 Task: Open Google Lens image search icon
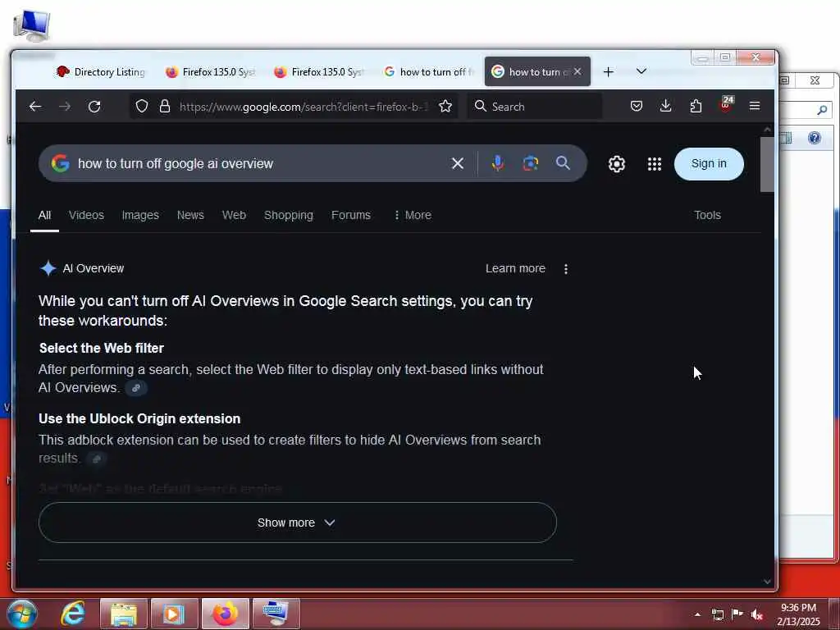click(x=531, y=163)
